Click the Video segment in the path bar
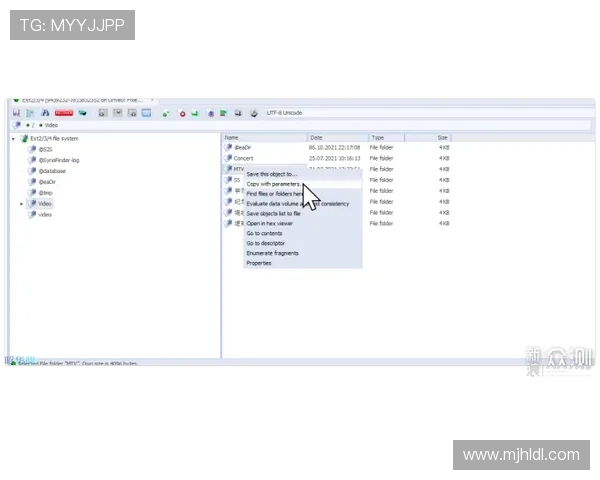The width and height of the screenshot is (600, 480). click(51, 125)
